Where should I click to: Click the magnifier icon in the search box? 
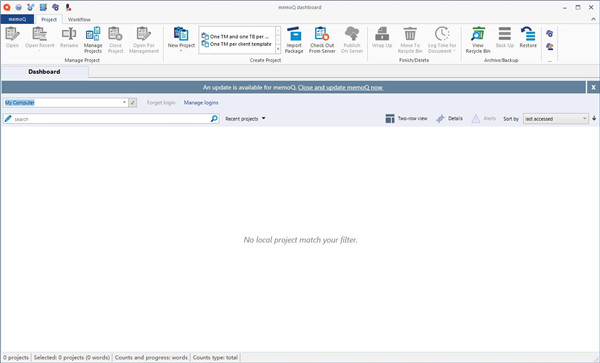click(x=214, y=119)
